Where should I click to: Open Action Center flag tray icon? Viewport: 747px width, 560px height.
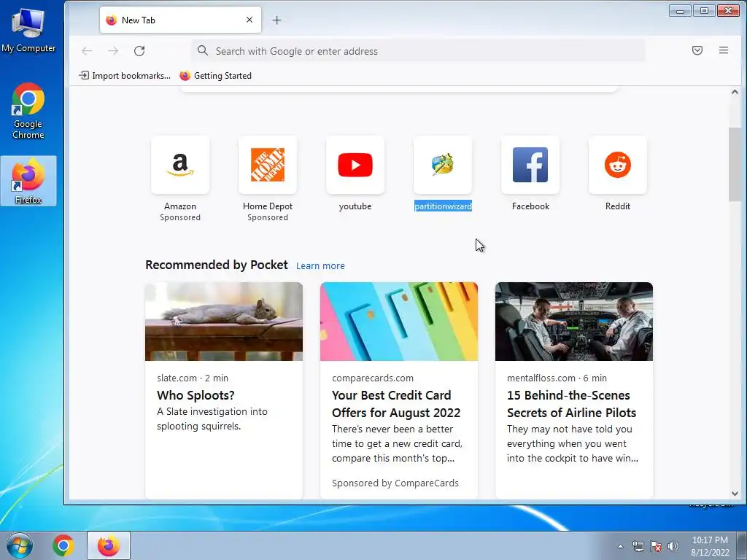[x=656, y=547]
